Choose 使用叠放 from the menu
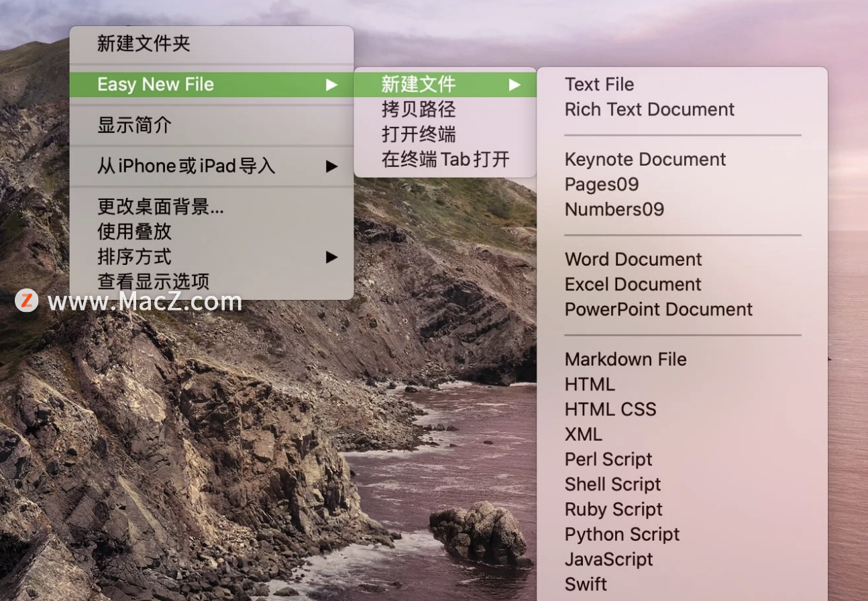The height and width of the screenshot is (601, 868). coord(211,231)
